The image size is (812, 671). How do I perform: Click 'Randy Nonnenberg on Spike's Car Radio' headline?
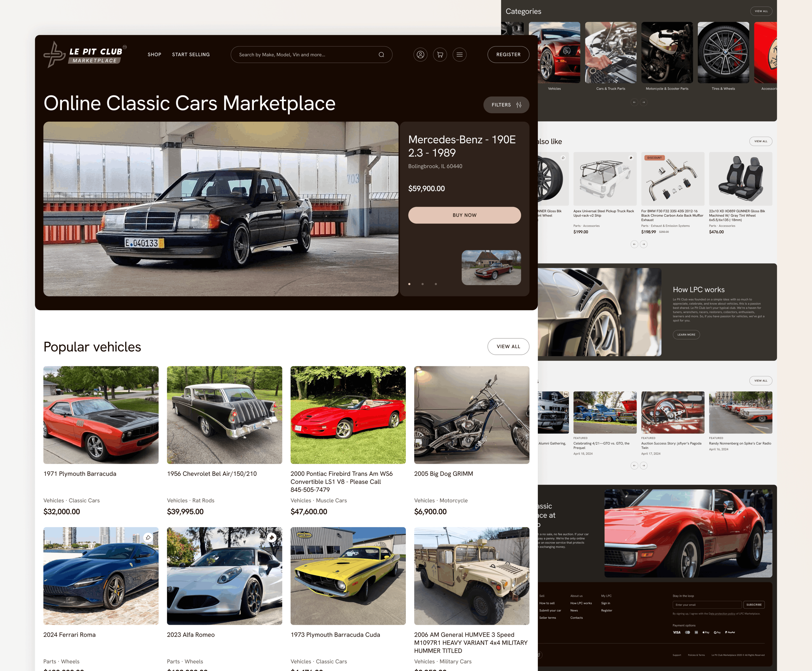tap(740, 443)
